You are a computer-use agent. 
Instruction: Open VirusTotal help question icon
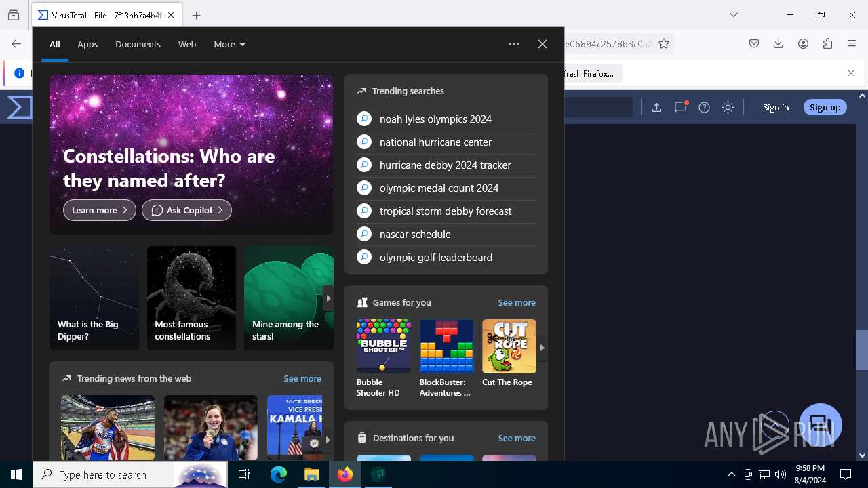pyautogui.click(x=705, y=107)
